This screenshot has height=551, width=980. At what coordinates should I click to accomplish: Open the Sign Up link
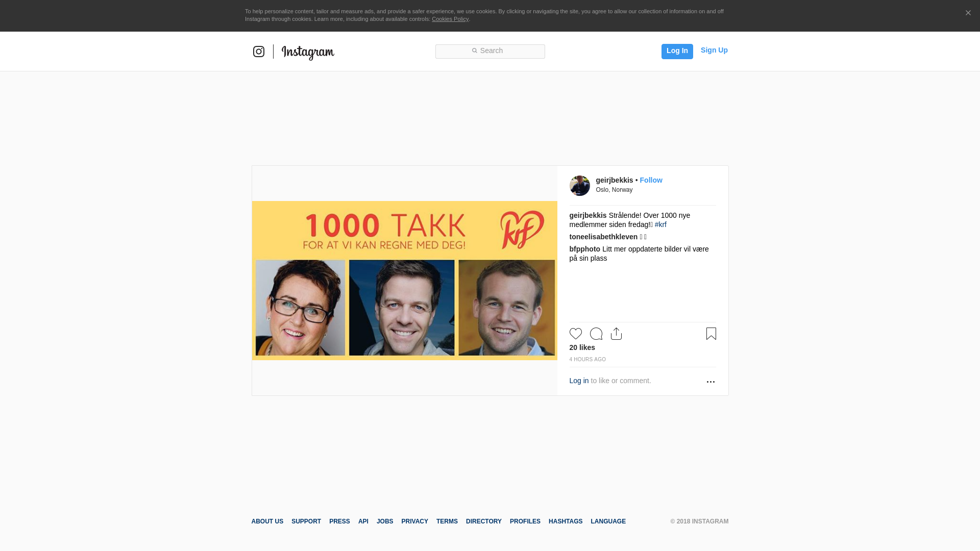(x=714, y=50)
